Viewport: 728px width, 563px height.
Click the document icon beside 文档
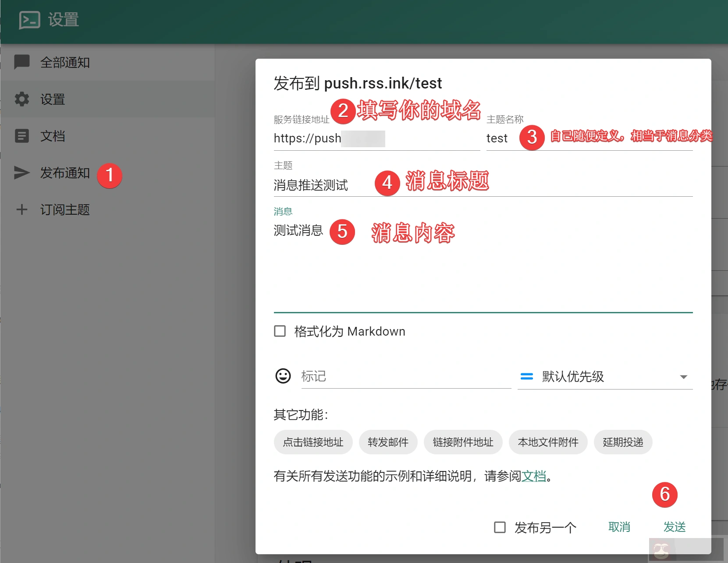click(22, 136)
